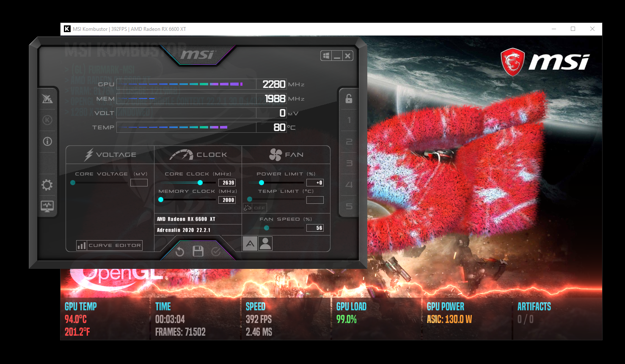
Task: Click the Power Limit slider handle
Action: coord(262,183)
